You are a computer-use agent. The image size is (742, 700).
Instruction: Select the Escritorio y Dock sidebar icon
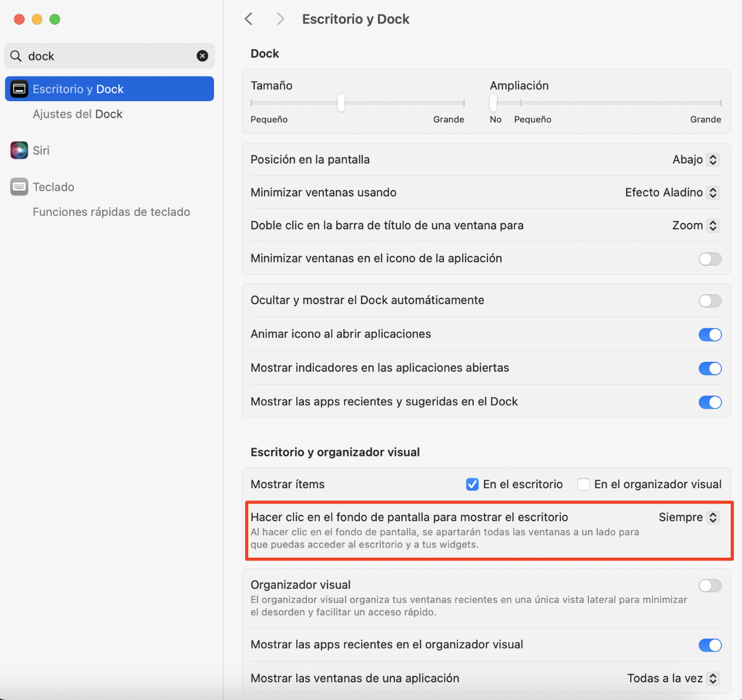(x=19, y=89)
